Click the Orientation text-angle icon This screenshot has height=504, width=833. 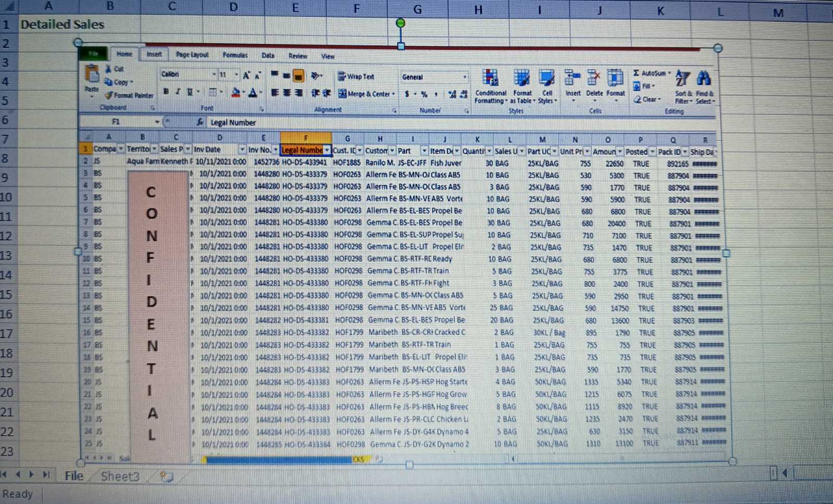click(x=315, y=76)
